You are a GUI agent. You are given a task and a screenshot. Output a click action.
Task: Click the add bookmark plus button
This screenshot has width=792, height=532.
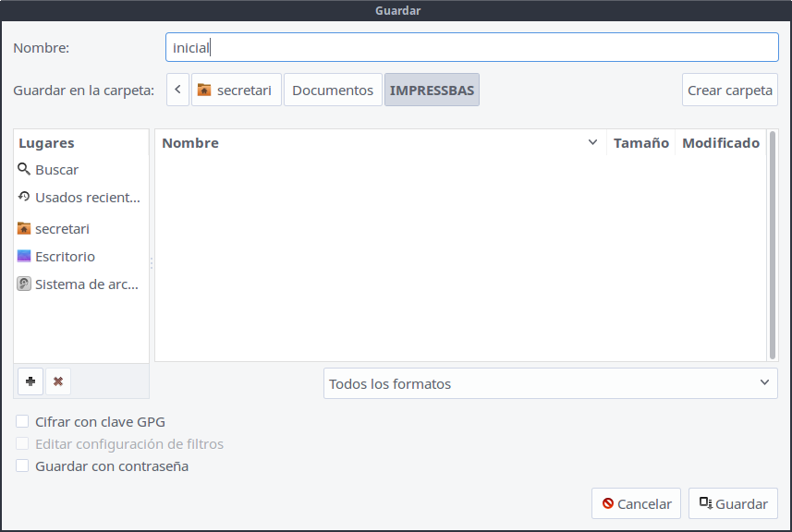30,381
